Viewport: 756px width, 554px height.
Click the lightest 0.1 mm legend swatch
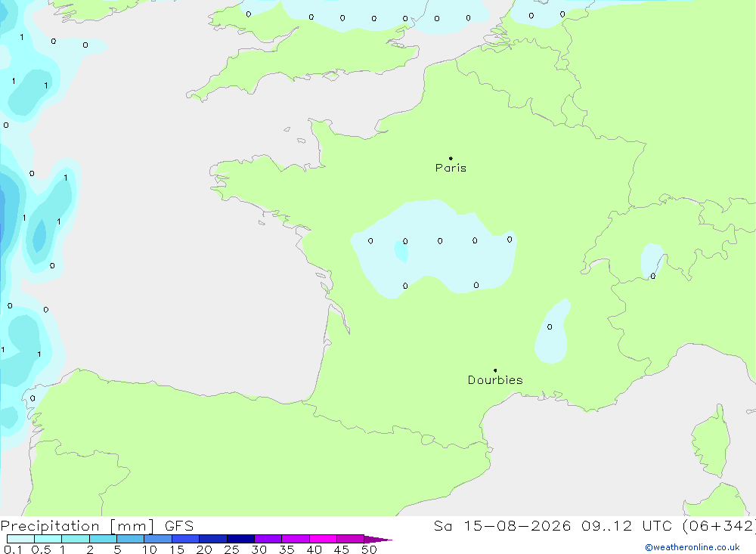coord(20,539)
